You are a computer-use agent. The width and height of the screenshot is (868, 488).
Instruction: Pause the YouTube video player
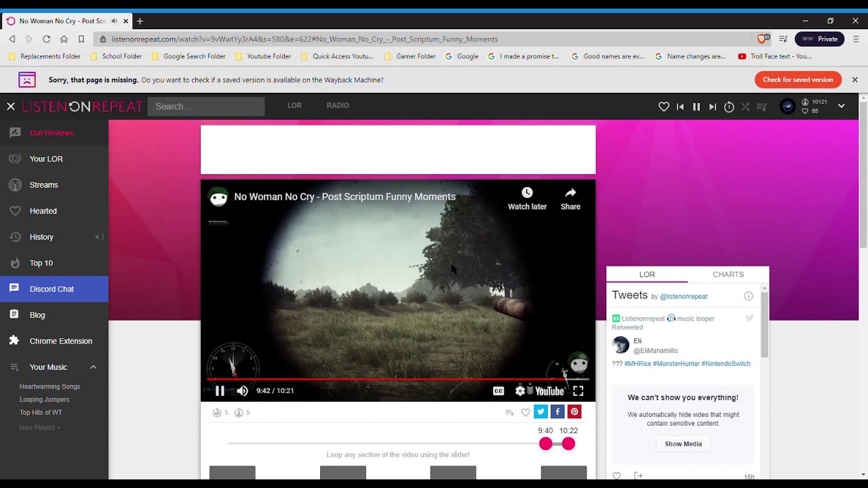(x=220, y=390)
